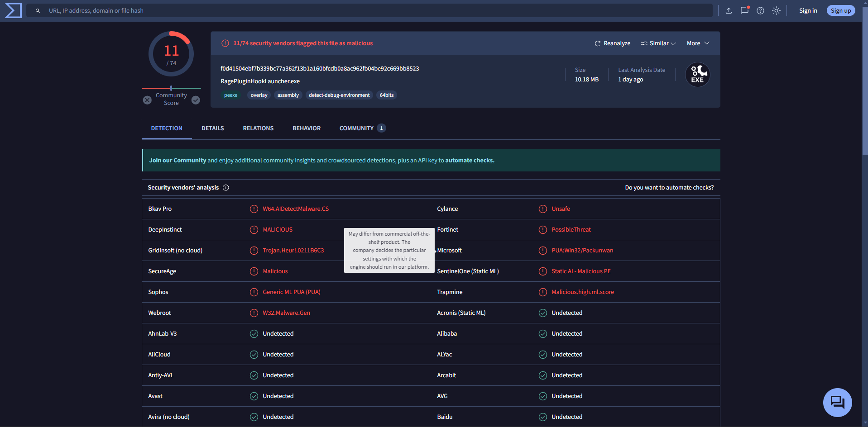Click the SentinelOne (Static ML) vendor name
The height and width of the screenshot is (427, 868).
tap(468, 271)
